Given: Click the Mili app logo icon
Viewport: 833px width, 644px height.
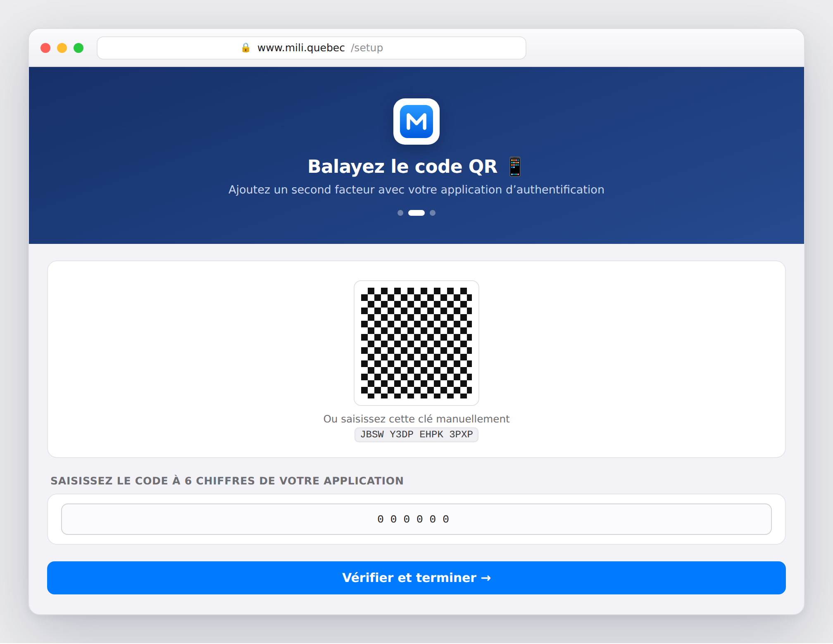Looking at the screenshot, I should tap(416, 122).
